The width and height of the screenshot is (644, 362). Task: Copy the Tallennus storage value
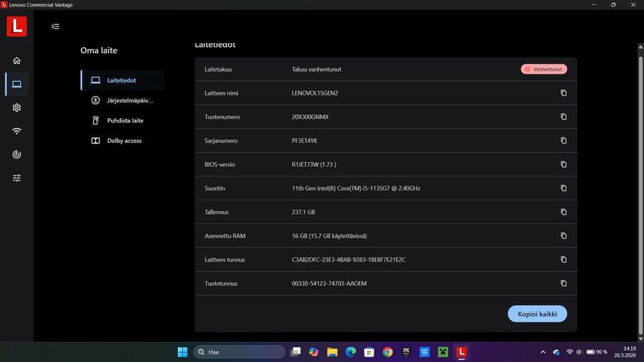pos(563,212)
